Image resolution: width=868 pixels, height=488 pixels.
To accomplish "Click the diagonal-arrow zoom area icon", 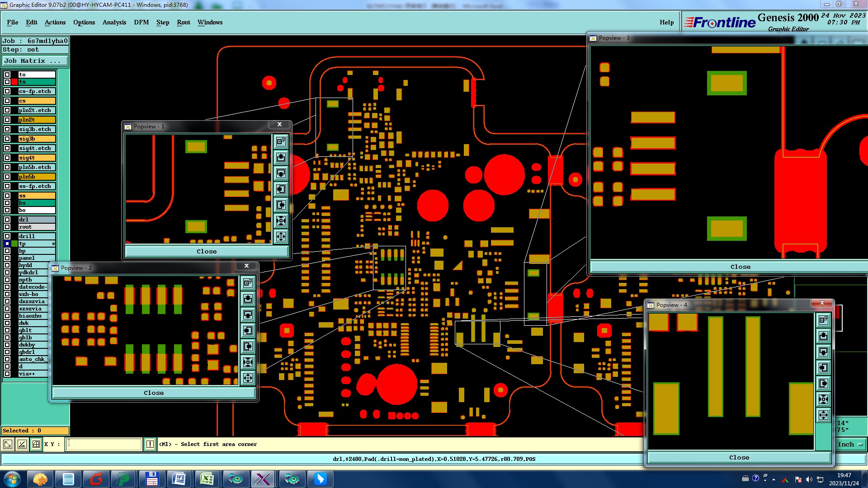I will 8,444.
